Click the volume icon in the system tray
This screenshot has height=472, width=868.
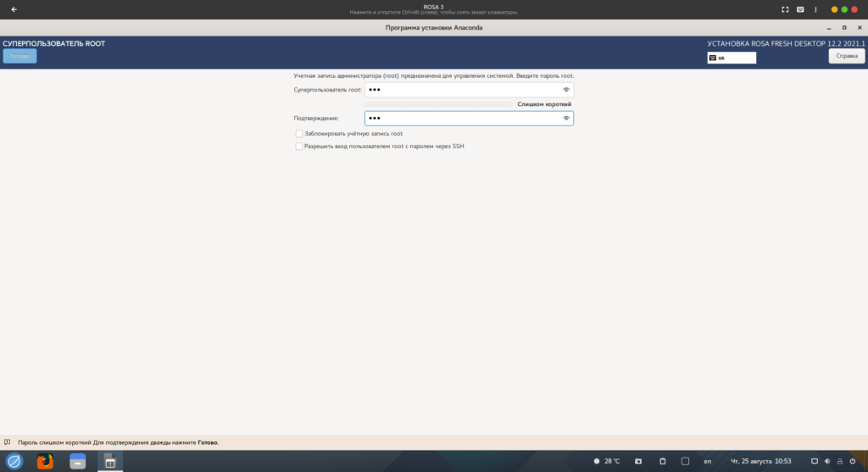click(828, 461)
